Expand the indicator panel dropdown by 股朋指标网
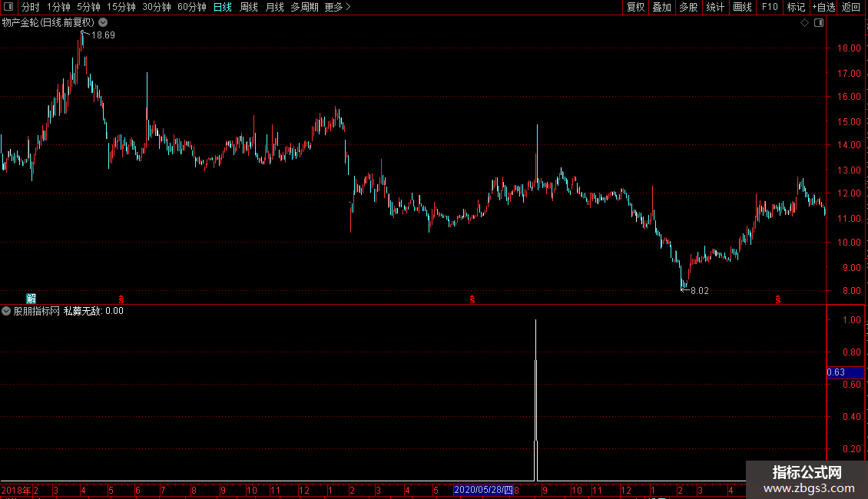Image resolution: width=868 pixels, height=499 pixels. point(6,311)
